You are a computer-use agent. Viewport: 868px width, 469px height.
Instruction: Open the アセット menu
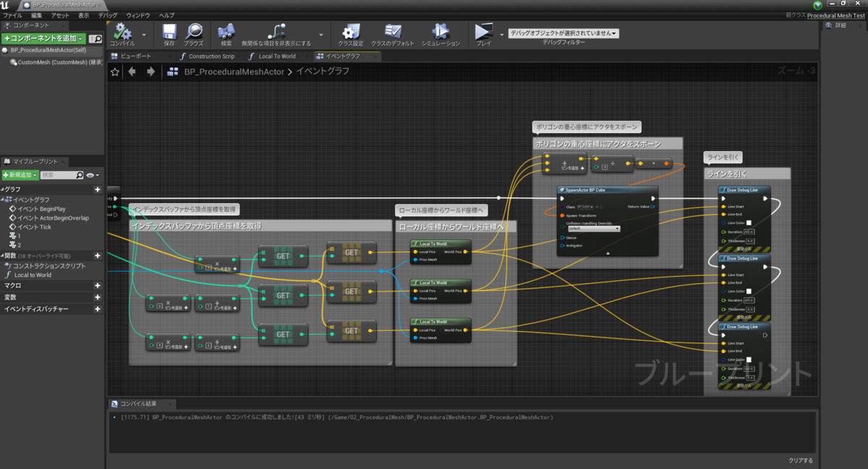[60, 15]
